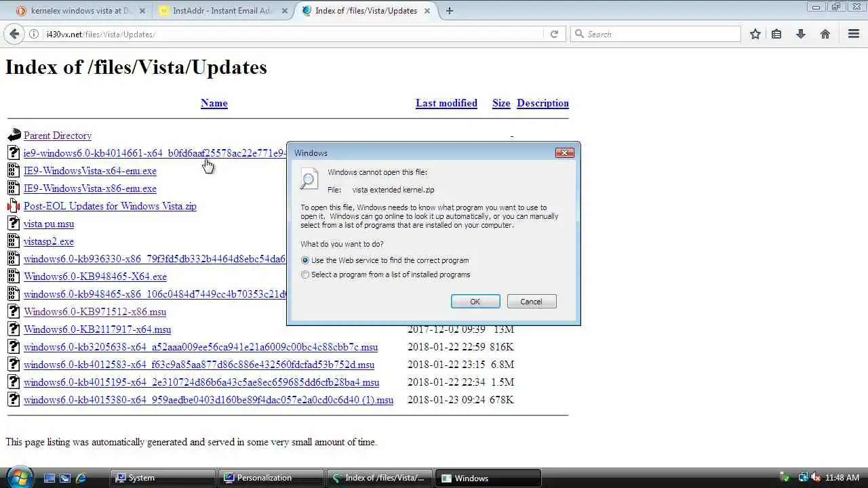Image resolution: width=868 pixels, height=488 pixels.
Task: Open Personalization window from taskbar
Action: click(x=271, y=478)
